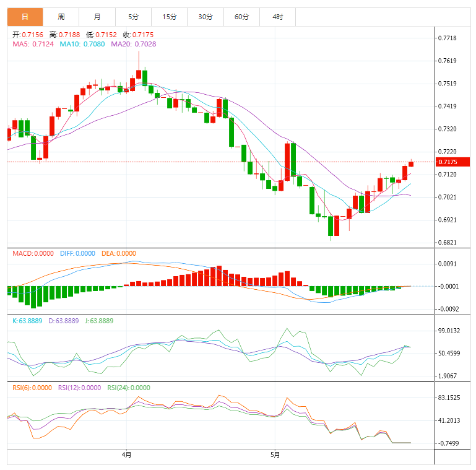Click the deepest green MACD histogram bar

[33, 297]
